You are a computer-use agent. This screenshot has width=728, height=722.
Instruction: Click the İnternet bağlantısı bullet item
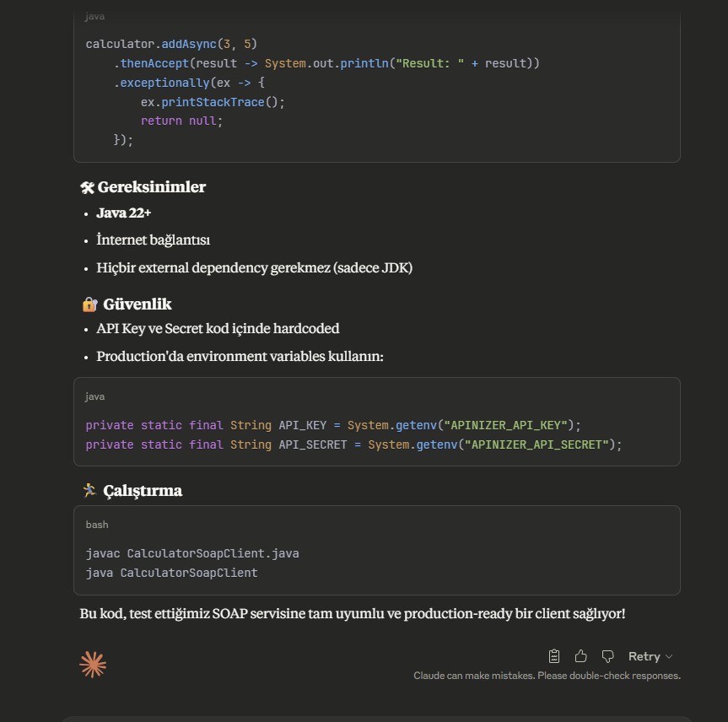tap(153, 240)
